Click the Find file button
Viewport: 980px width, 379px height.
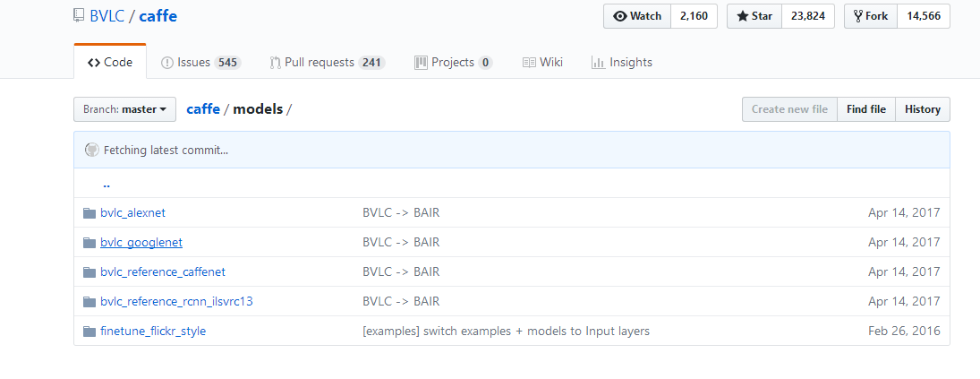click(x=866, y=108)
